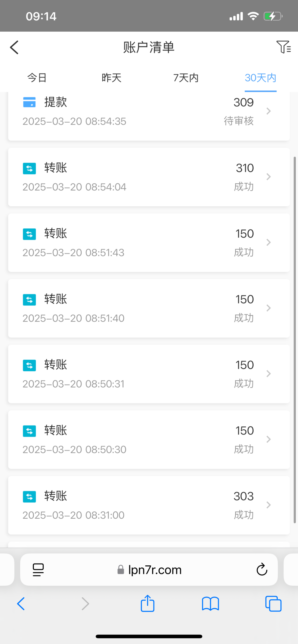Reload the page with the refresh icon

262,570
